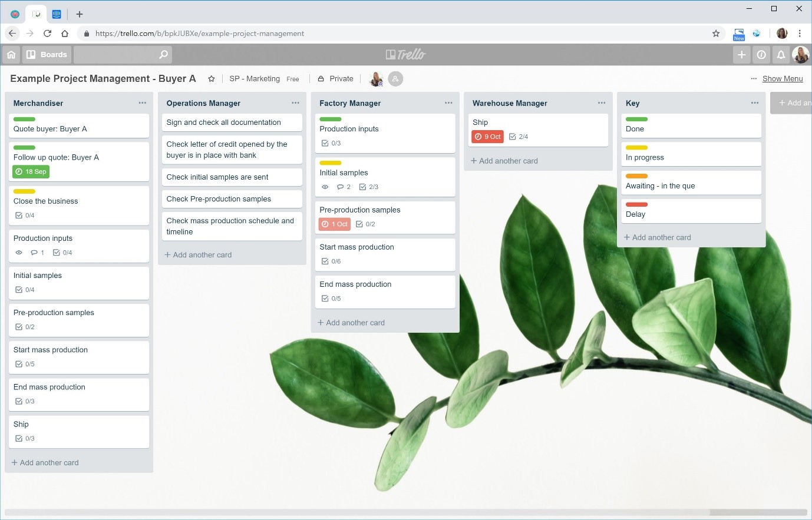Viewport: 812px width, 520px height.
Task: Add another card in Factory Manager list
Action: coord(351,323)
